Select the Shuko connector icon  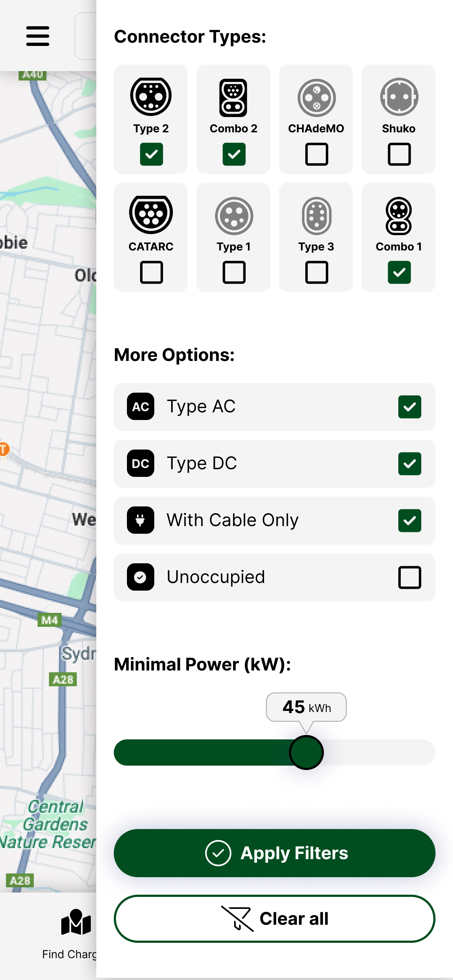coord(399,97)
